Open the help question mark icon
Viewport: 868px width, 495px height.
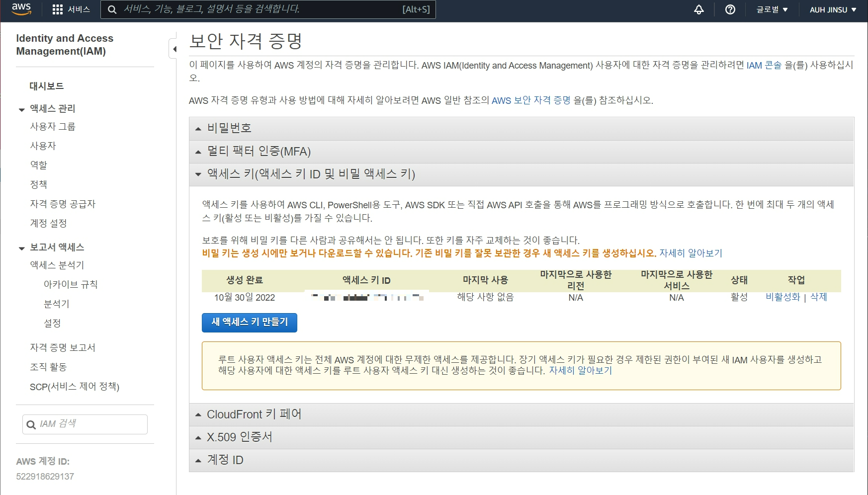pos(730,9)
